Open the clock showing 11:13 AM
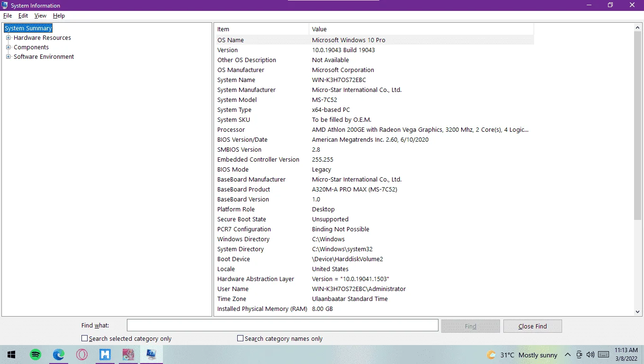This screenshot has height=364, width=644. tap(626, 355)
